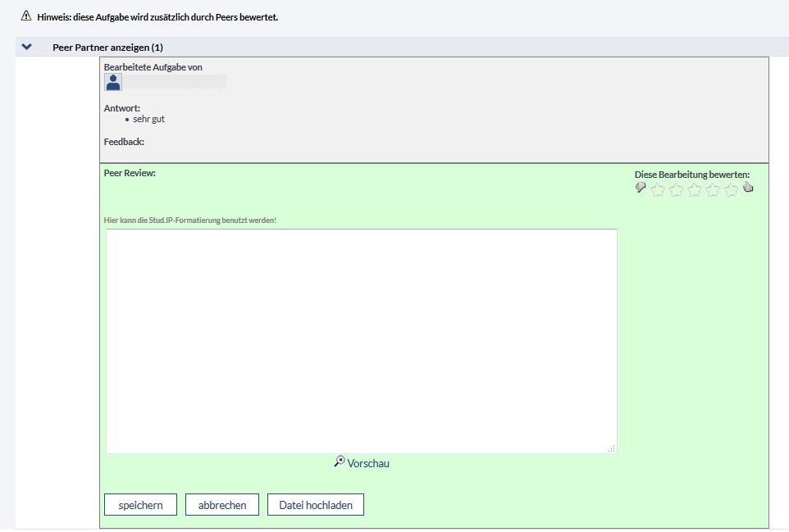Screen dimensions: 789x532
Task: Click the Stud.IP-Formatierung hint text
Action: pos(190,221)
